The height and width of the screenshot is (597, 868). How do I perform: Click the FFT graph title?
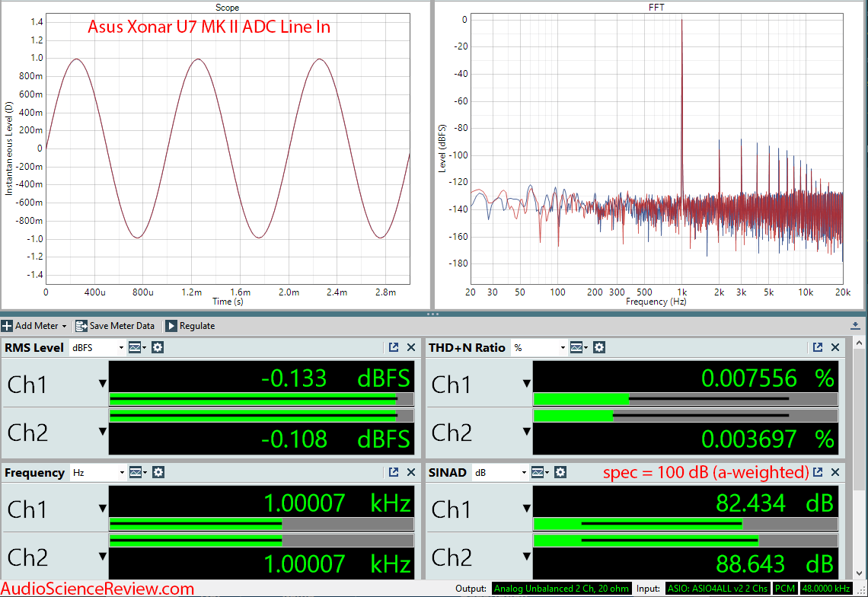656,7
